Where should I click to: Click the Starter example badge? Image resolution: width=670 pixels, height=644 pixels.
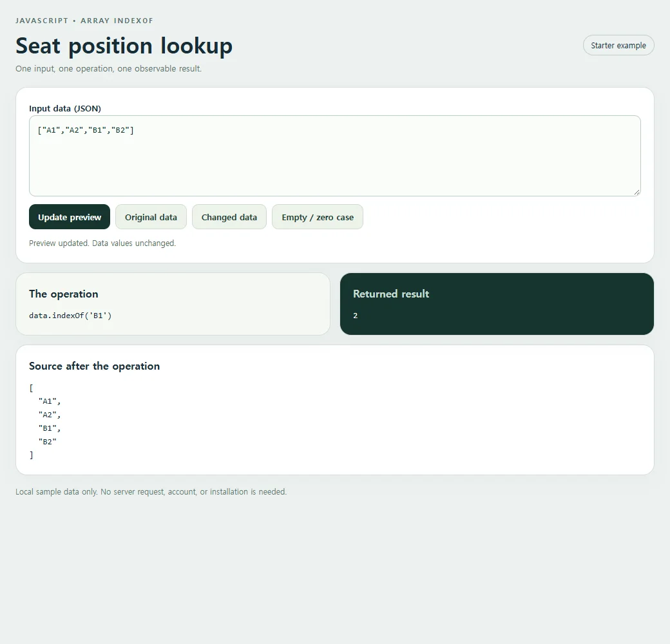point(618,45)
